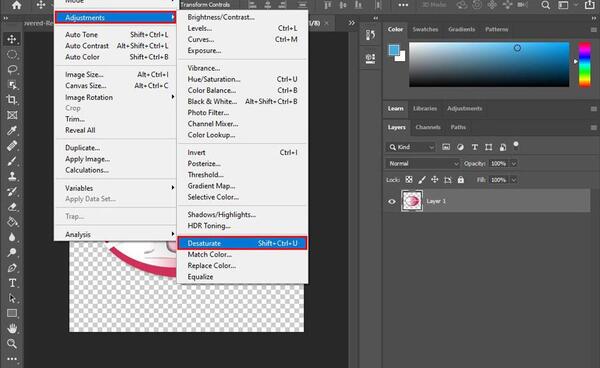Select the Crop tool
Image resolution: width=600 pixels, height=368 pixels.
12,100
